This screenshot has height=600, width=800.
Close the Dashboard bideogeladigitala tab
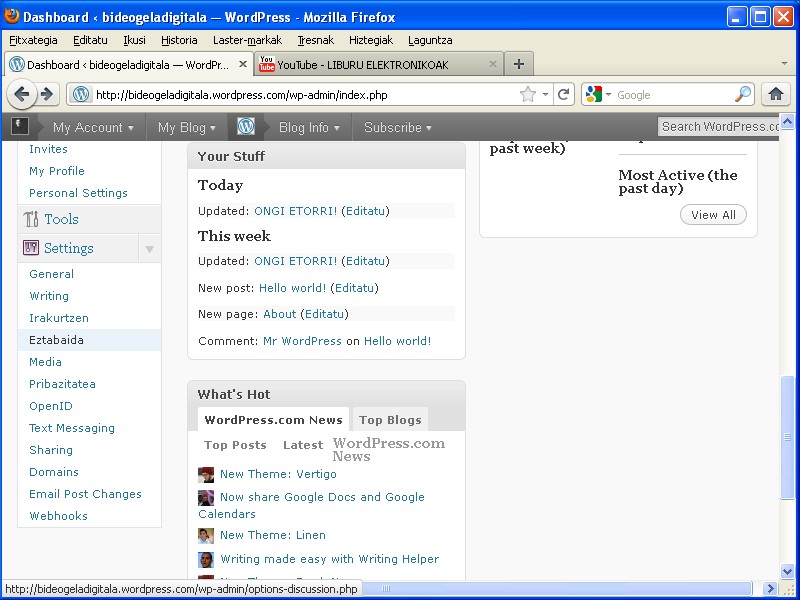click(x=243, y=64)
